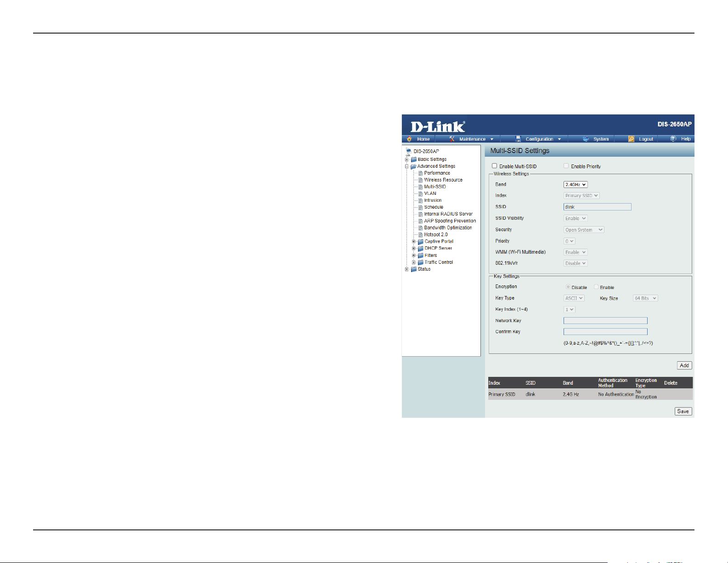
Task: Open the Intrusion page icon
Action: tap(420, 200)
